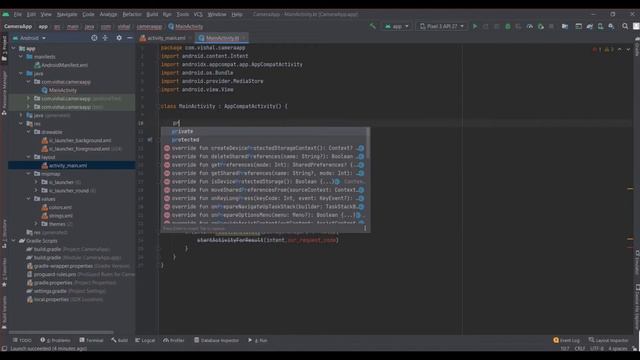Collapse the mipmap folder
This screenshot has width=640, height=360.
coord(29,173)
